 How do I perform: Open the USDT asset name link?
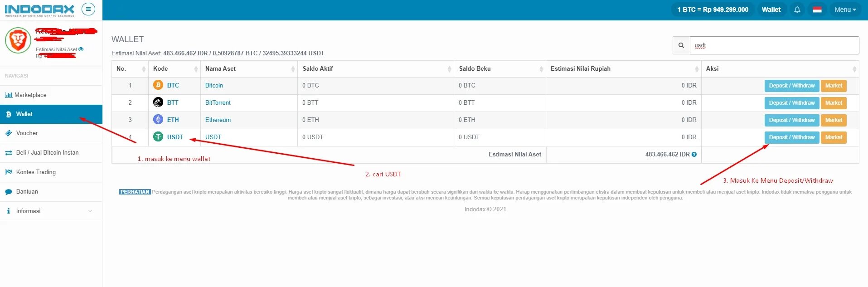(x=213, y=137)
